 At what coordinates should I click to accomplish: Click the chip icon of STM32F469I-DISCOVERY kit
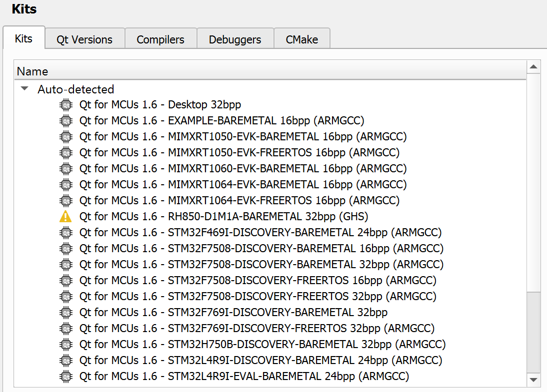pyautogui.click(x=65, y=233)
